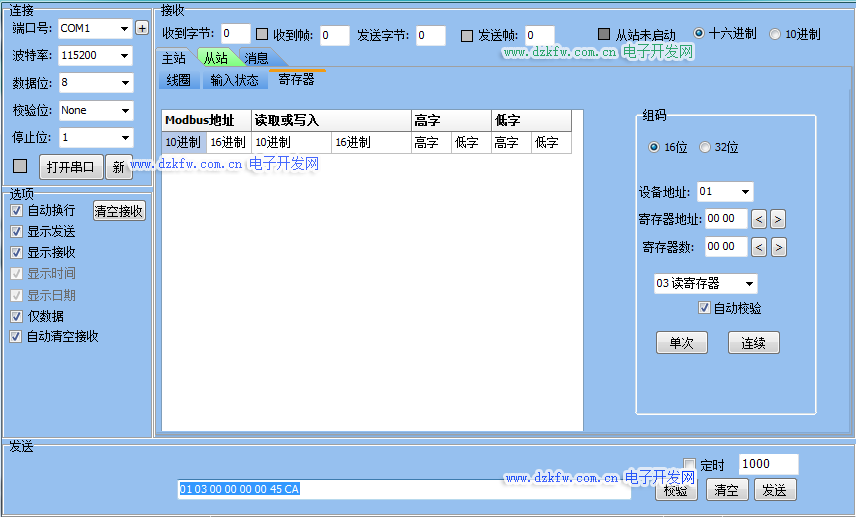Switch to the 主站 tab

pos(173,58)
